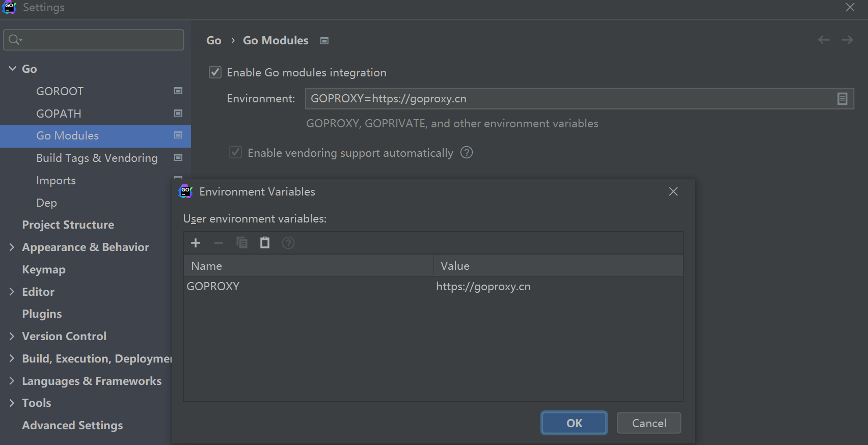
Task: Expand the Editor settings section
Action: (12, 292)
